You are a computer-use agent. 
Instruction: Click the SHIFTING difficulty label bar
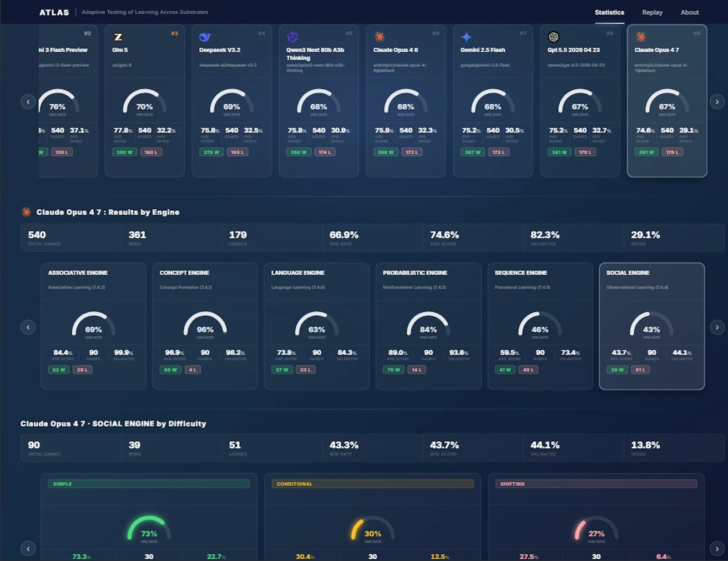(x=596, y=484)
